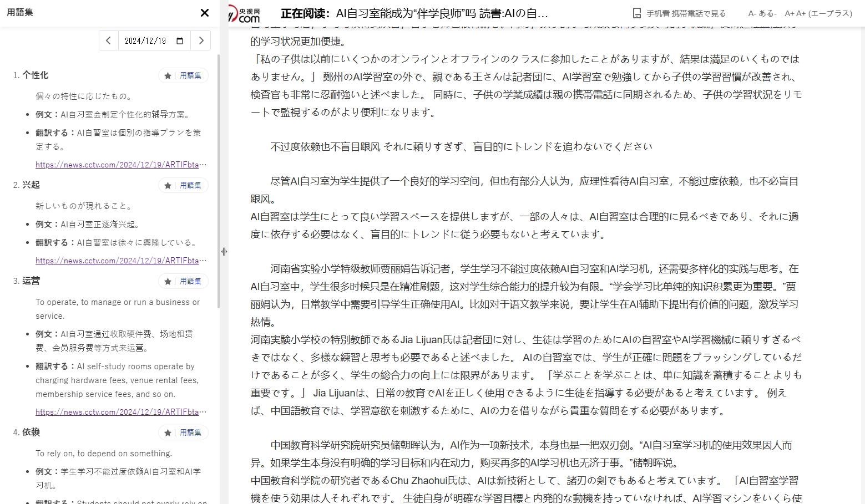Open the calendar picker icon in date field
This screenshot has height=504, width=865.
coord(180,41)
